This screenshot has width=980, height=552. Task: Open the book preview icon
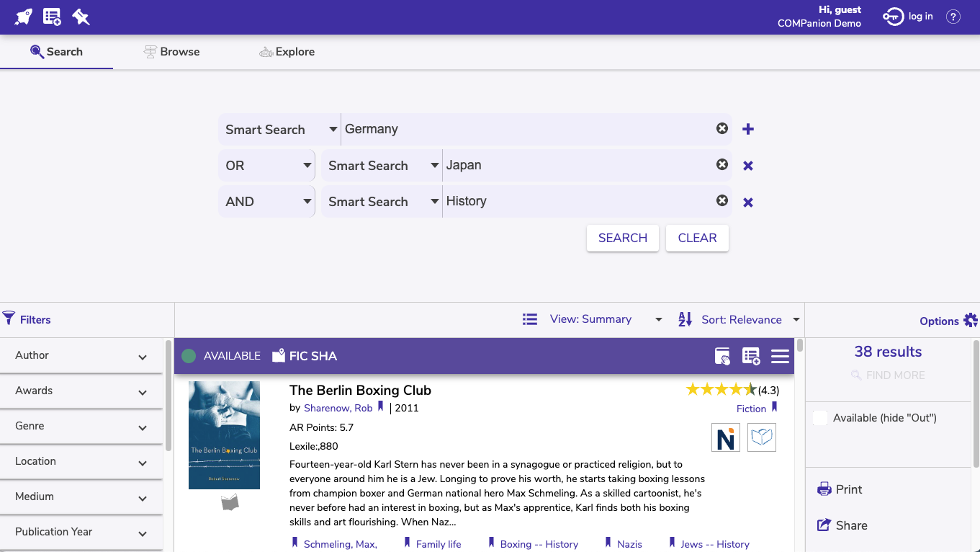761,437
